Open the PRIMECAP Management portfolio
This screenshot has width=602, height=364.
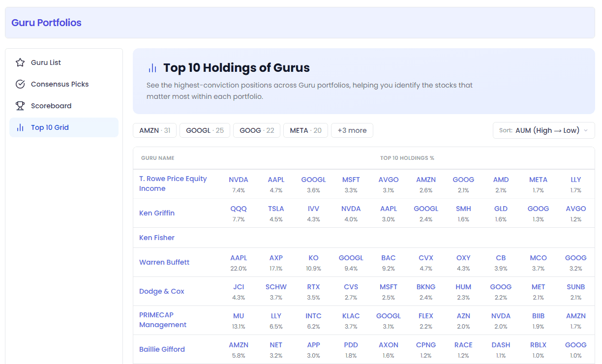pos(163,320)
